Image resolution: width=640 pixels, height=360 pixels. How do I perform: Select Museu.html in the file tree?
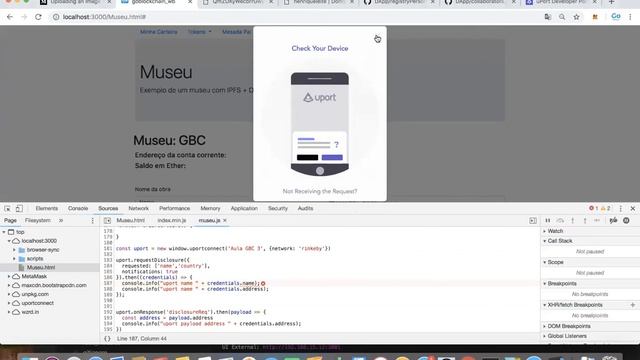pos(41,268)
